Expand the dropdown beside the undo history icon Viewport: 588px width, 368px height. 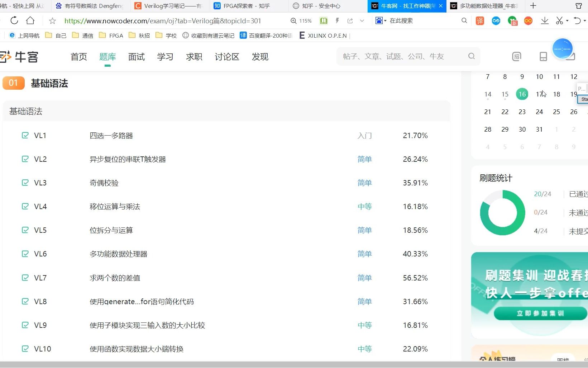(584, 20)
